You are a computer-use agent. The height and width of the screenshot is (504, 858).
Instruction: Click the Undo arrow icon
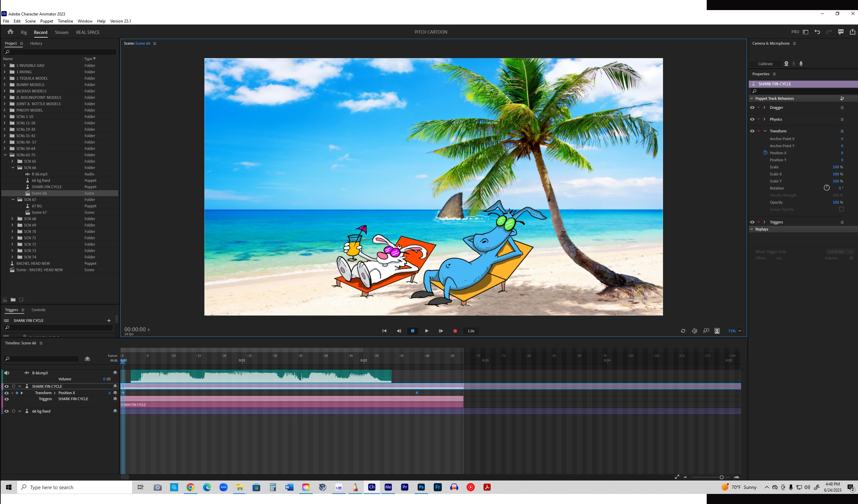coord(817,32)
